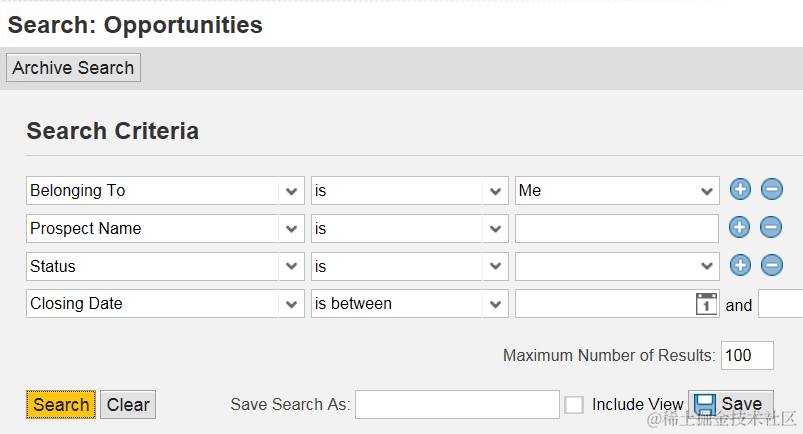
Task: Remove the Belonging To criterion row
Action: (x=771, y=190)
